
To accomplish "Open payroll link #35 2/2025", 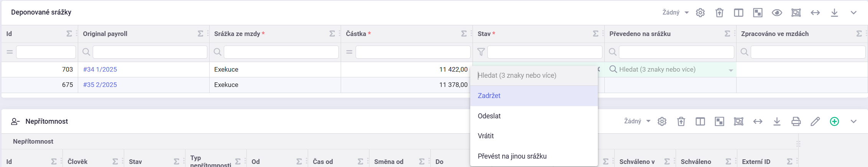I will [x=100, y=85].
